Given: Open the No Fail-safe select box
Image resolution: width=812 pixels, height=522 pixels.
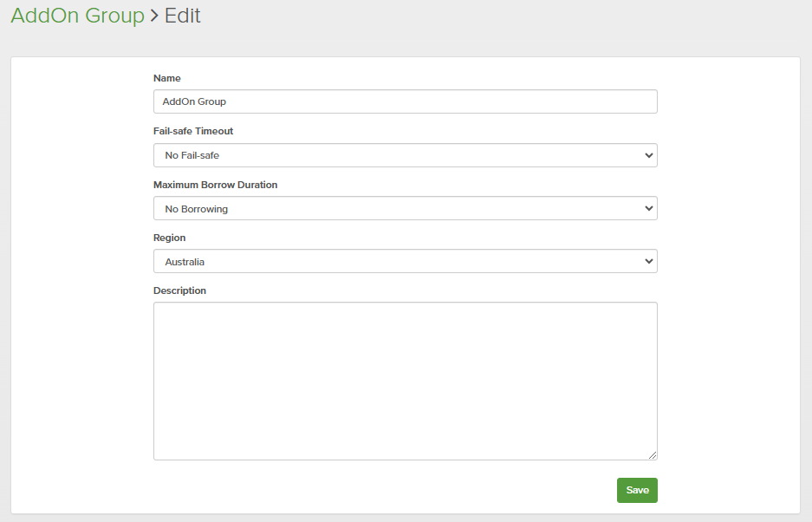Looking at the screenshot, I should point(405,155).
